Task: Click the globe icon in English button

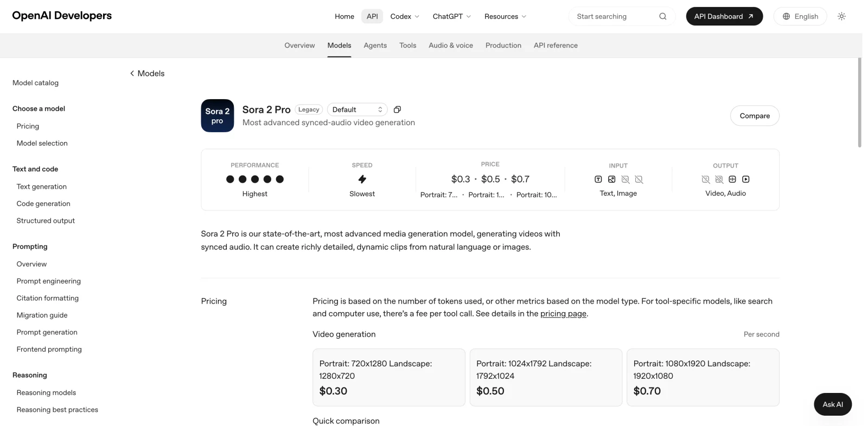Action: click(x=786, y=16)
